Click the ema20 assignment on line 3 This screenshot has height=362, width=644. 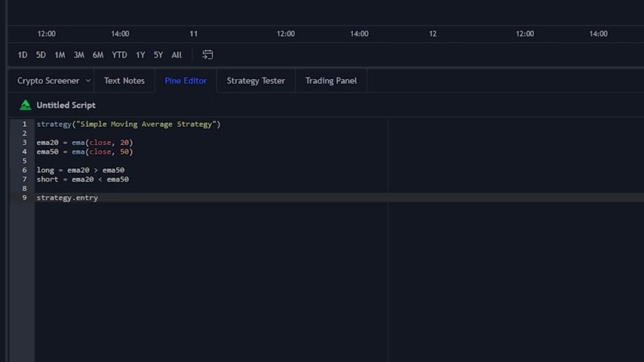point(84,143)
